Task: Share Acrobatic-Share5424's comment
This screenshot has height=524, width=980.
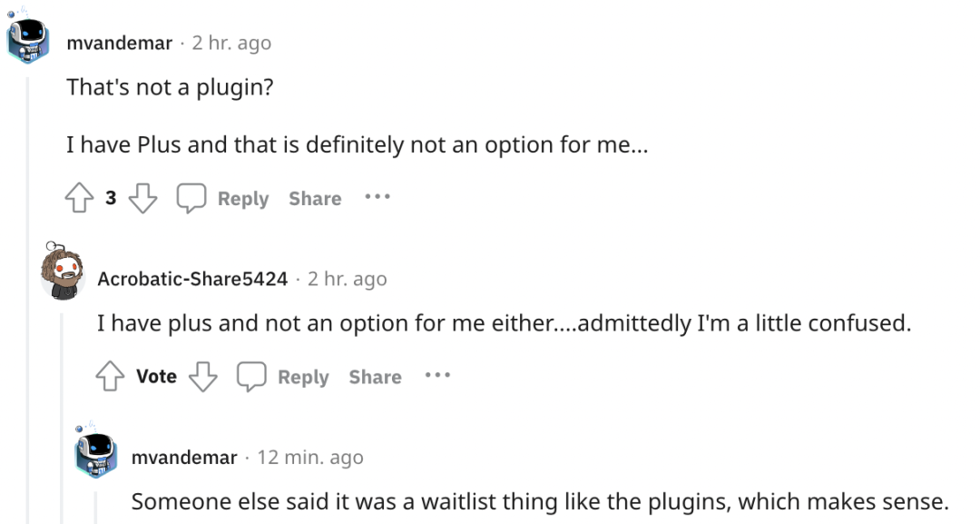Action: [375, 377]
